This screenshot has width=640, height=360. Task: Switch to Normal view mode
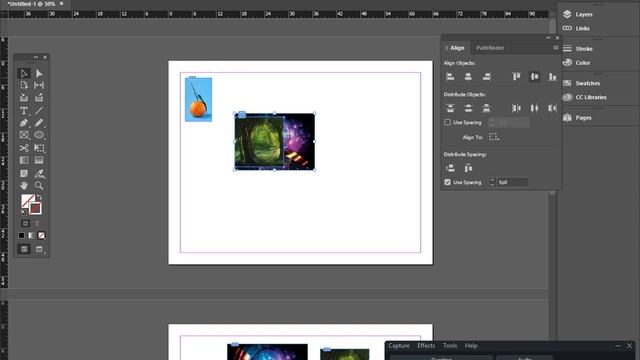[x=24, y=249]
